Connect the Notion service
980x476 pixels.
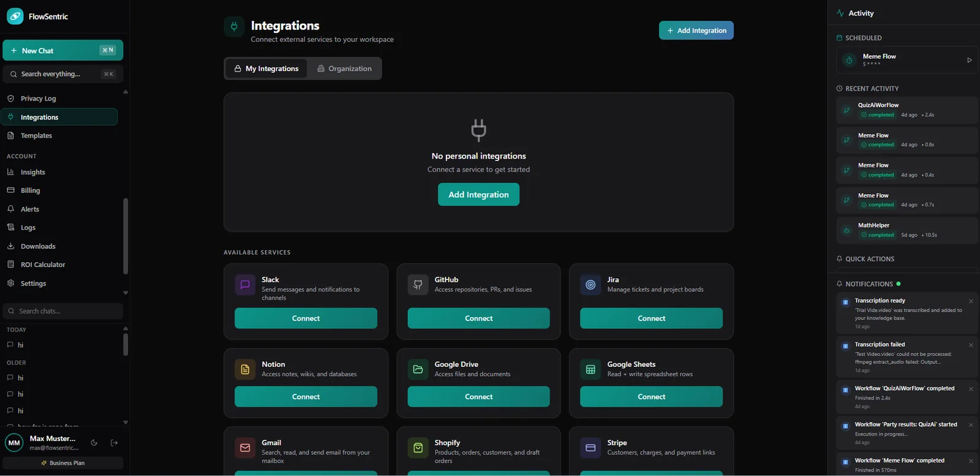coord(306,397)
